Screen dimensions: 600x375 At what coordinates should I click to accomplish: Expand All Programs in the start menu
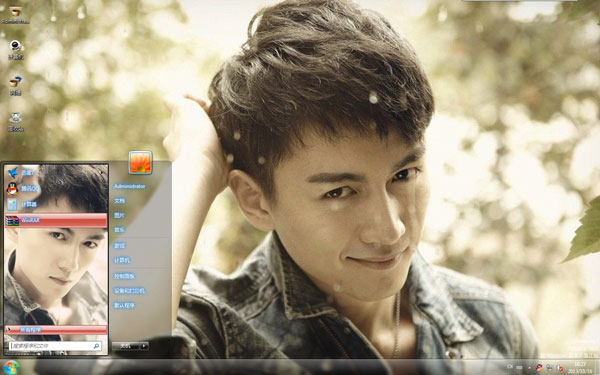55,330
